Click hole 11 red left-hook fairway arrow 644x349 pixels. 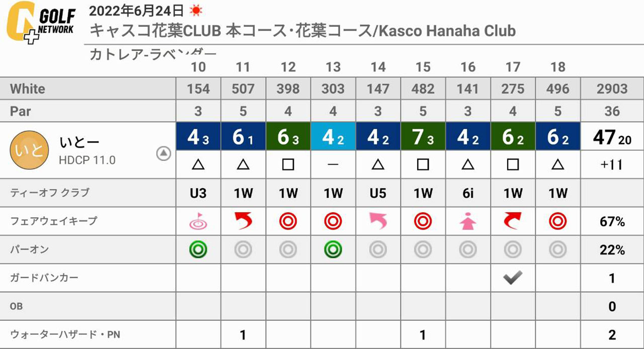[x=243, y=221]
